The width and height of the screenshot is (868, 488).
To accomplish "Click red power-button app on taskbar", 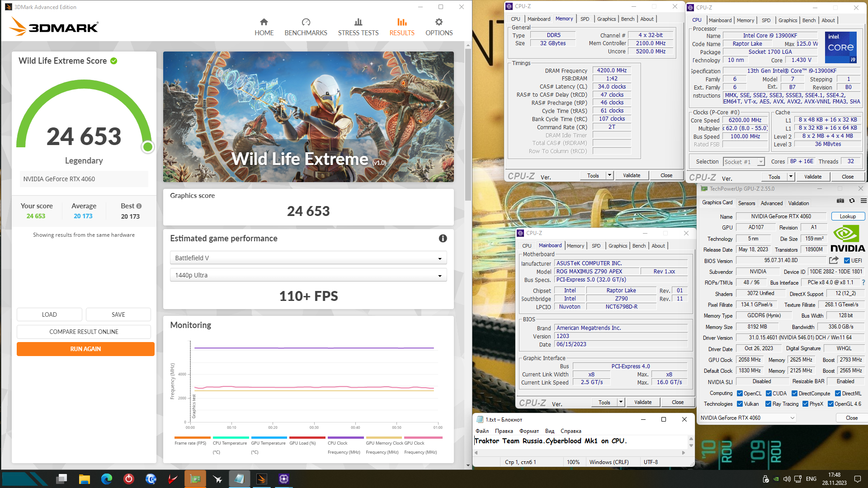I will click(x=129, y=479).
